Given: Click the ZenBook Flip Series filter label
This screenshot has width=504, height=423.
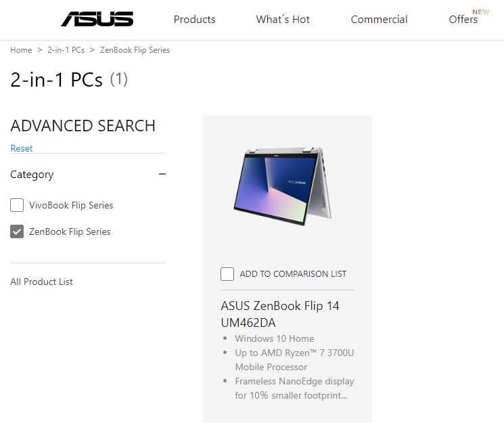Looking at the screenshot, I should (70, 231).
